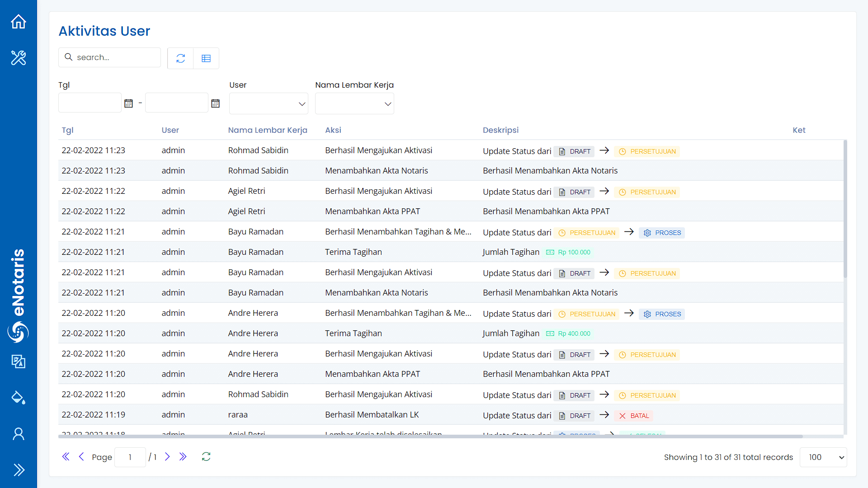Sort by Aksi column header
868x488 pixels.
[333, 130]
